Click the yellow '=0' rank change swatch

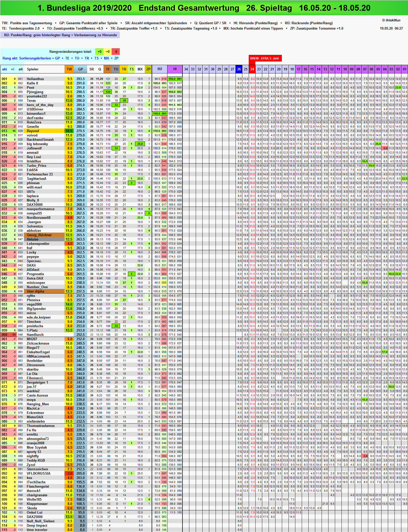coord(108,52)
